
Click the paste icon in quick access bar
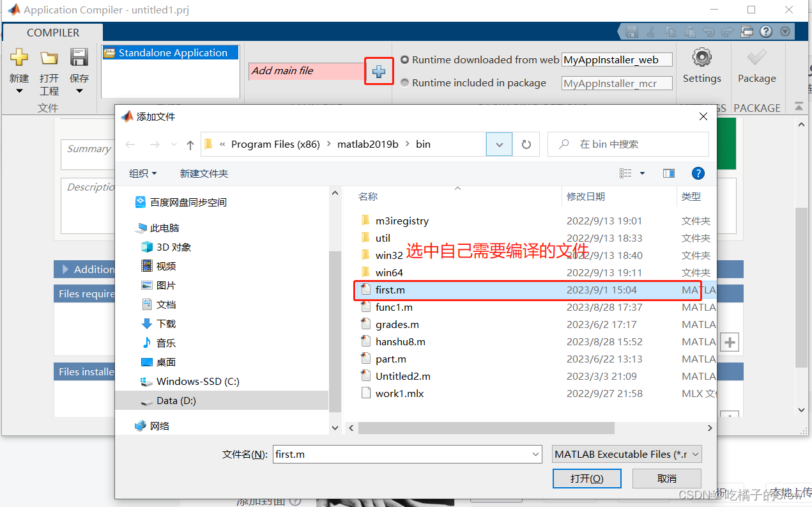(x=689, y=31)
